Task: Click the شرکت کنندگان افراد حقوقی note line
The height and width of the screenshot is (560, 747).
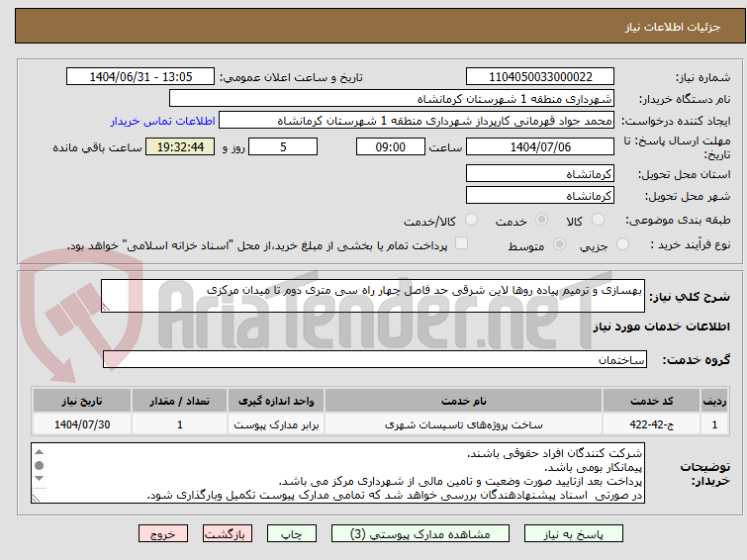Action: tap(554, 453)
